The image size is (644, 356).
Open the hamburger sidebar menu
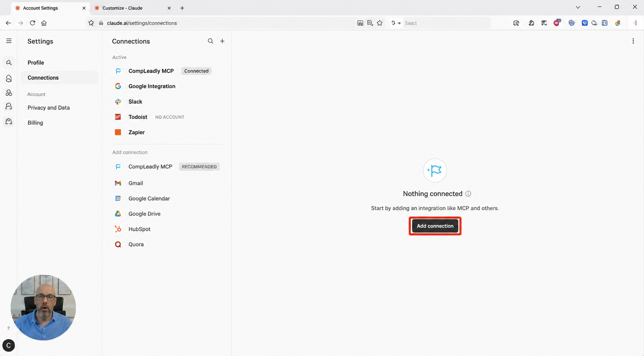(9, 41)
